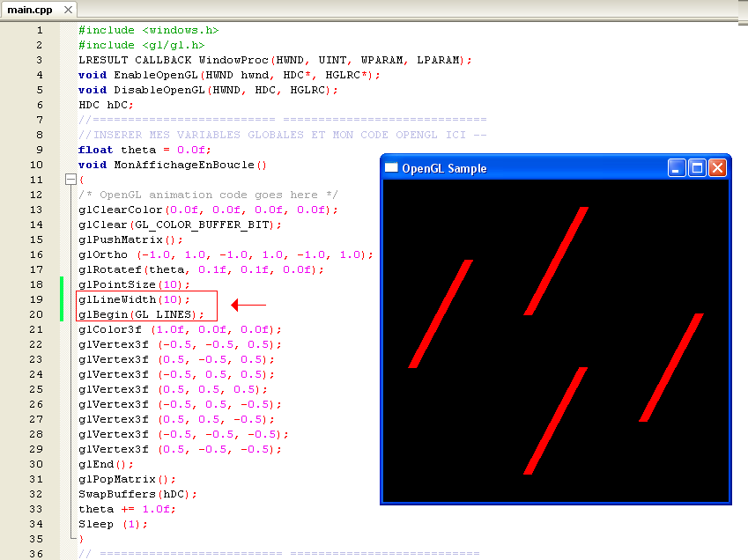748x560 pixels.
Task: Click the 'OpenGL animation code goes here' comment
Action: pyautogui.click(x=208, y=195)
